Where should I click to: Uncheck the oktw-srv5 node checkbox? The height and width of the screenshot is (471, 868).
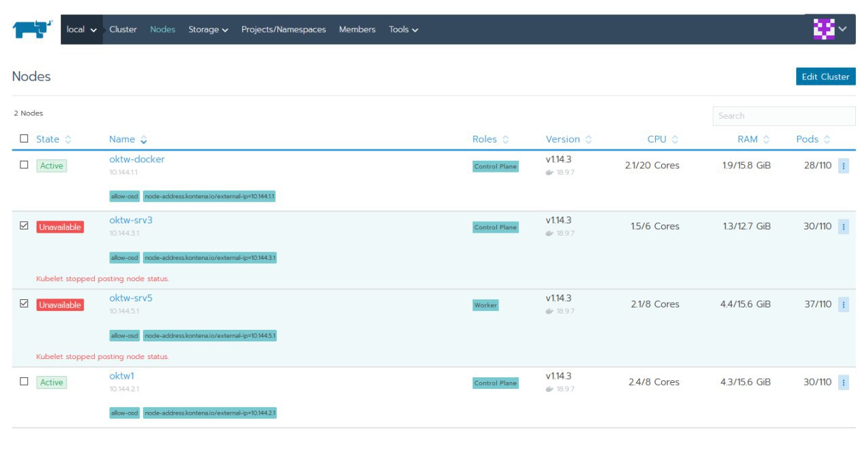pyautogui.click(x=24, y=304)
